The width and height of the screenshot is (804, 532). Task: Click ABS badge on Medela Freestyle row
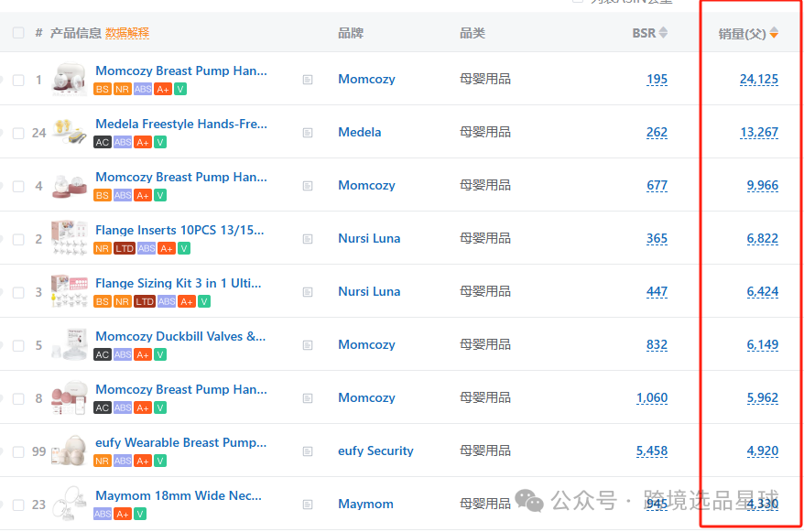click(x=123, y=142)
